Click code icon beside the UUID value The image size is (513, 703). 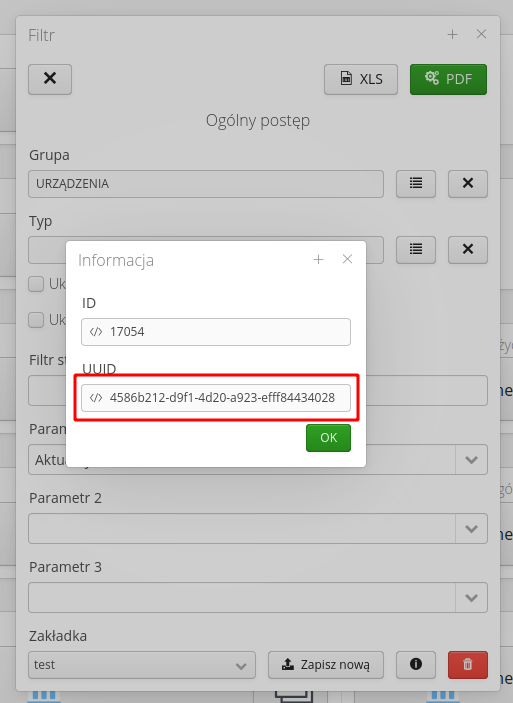(x=96, y=398)
